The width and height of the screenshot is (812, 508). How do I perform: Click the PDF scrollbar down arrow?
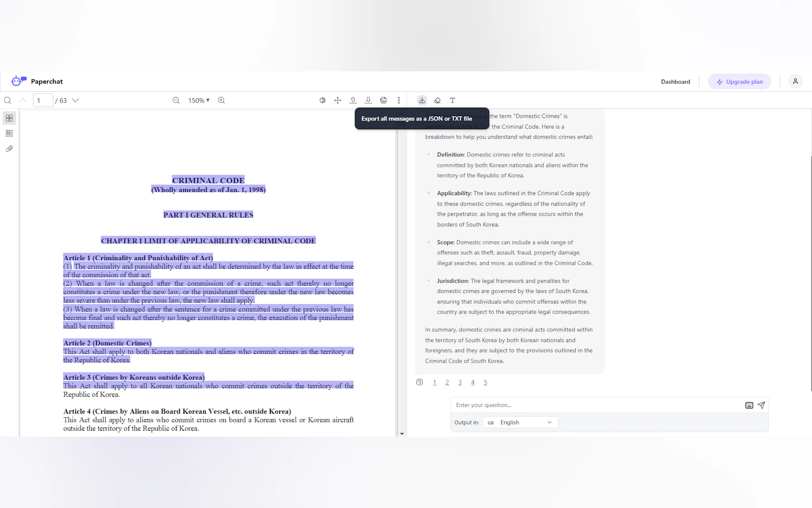coord(402,434)
